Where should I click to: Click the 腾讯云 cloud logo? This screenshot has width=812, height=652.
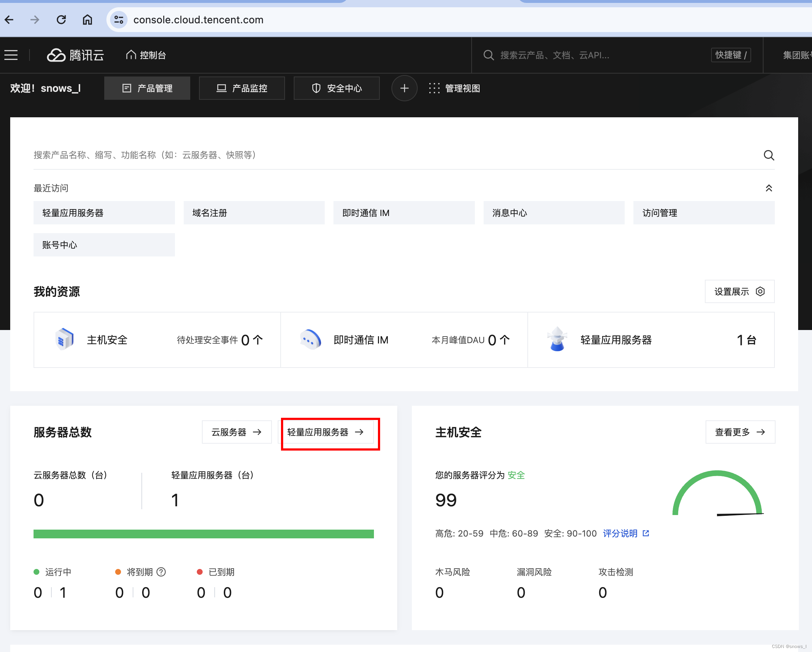tap(75, 55)
